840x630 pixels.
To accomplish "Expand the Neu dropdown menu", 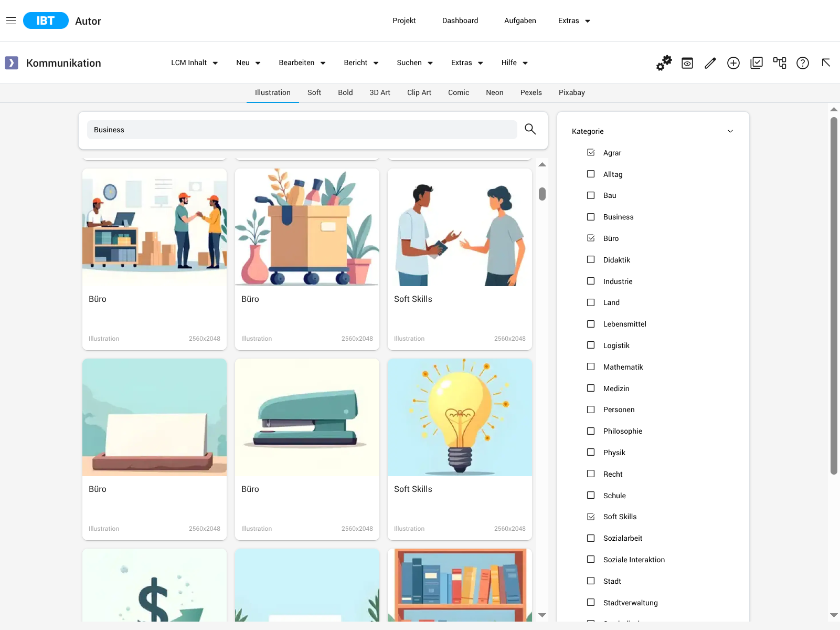I will (x=248, y=63).
